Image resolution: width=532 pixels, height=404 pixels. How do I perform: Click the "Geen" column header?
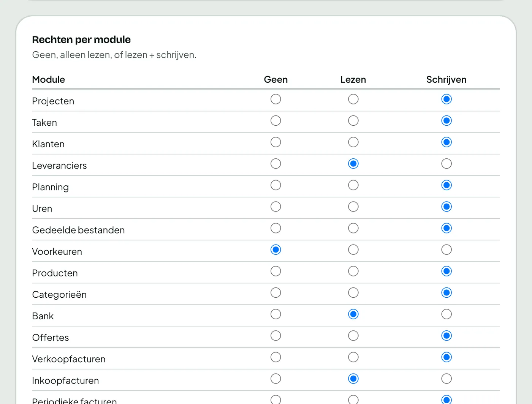click(x=276, y=79)
